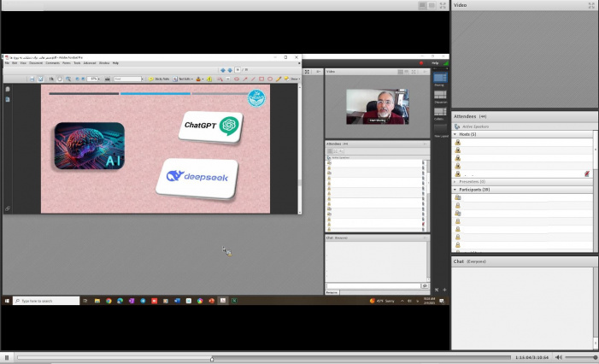The height and width of the screenshot is (364, 599).
Task: Click the page number field in Acrobat
Action: 238,70
